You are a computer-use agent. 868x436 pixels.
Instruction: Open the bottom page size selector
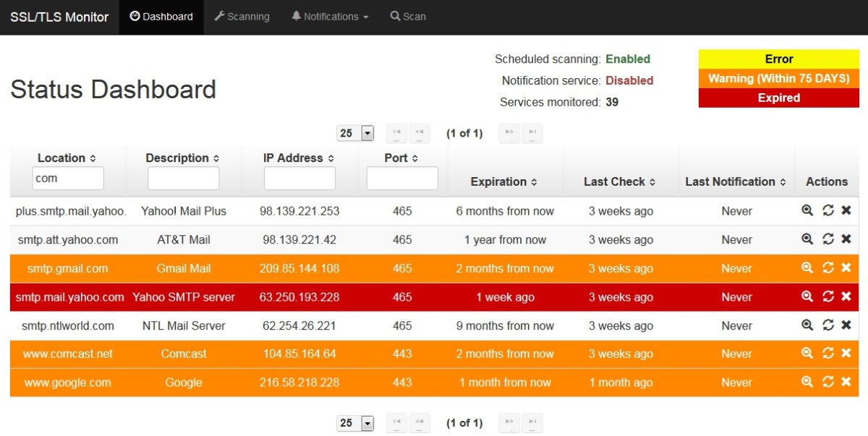(355, 423)
